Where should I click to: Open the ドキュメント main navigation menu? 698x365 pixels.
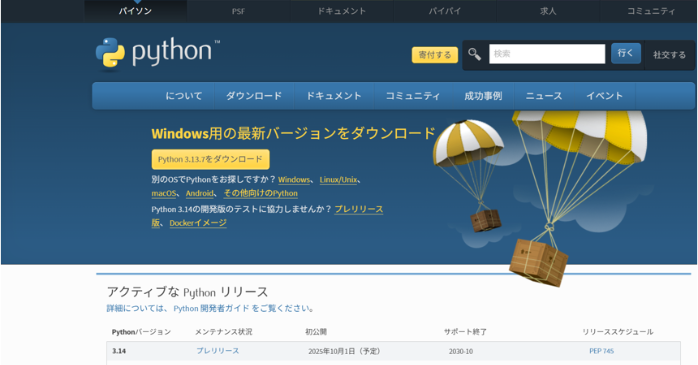tap(334, 96)
